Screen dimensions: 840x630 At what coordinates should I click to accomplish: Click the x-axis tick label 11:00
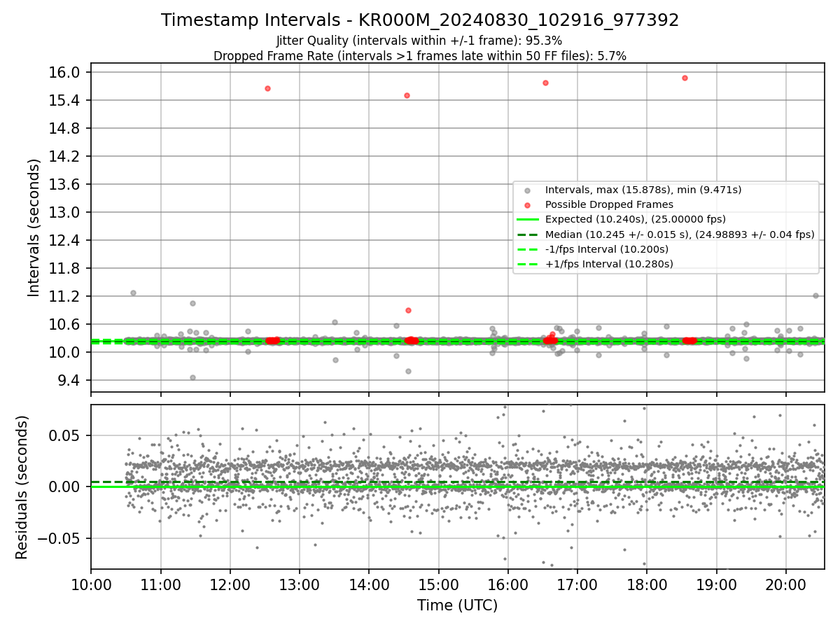[161, 584]
